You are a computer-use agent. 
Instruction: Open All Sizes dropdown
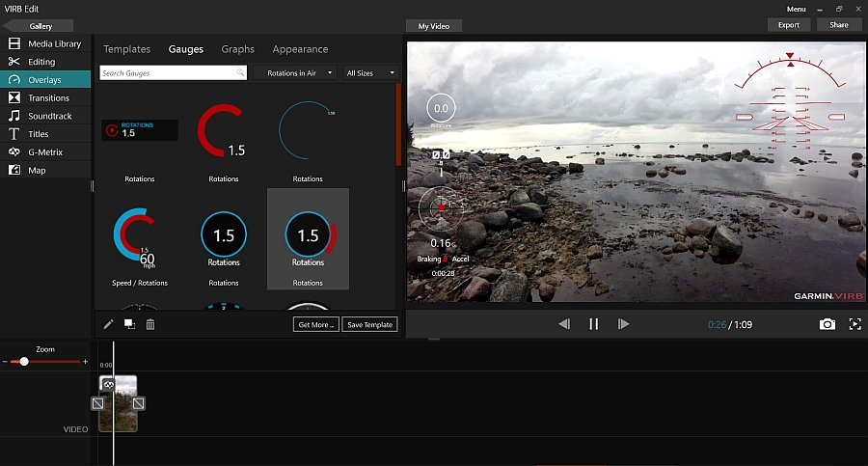pos(370,72)
